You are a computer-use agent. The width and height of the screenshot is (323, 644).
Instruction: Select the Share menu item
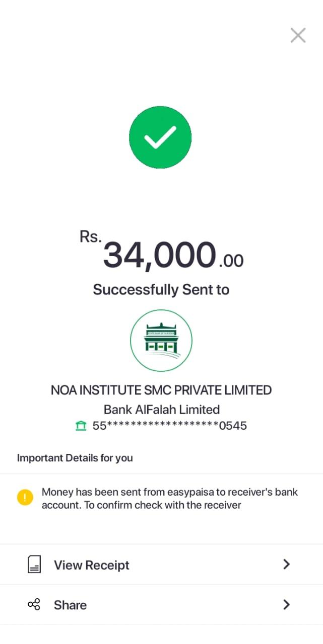[70, 605]
